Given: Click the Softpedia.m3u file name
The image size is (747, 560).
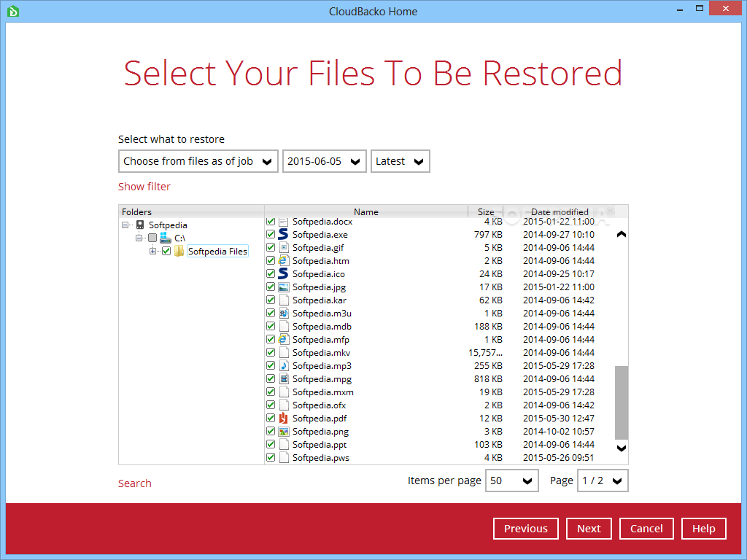Looking at the screenshot, I should (x=322, y=314).
